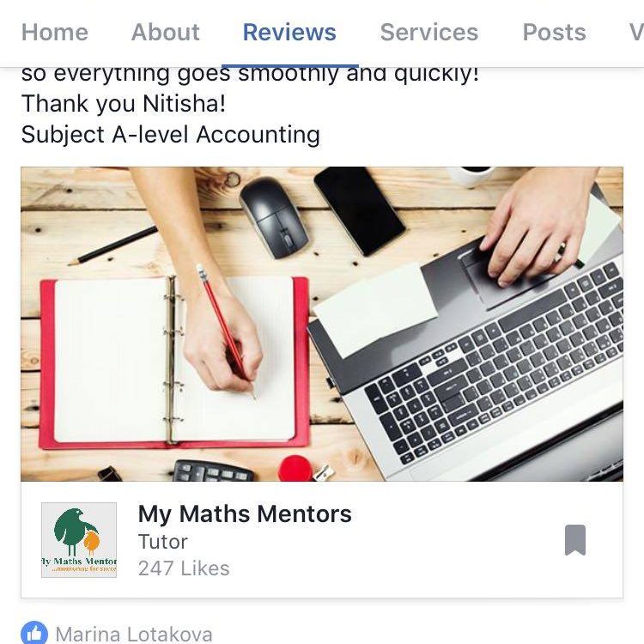Select the "Subject A-level Accounting" line

click(x=171, y=134)
